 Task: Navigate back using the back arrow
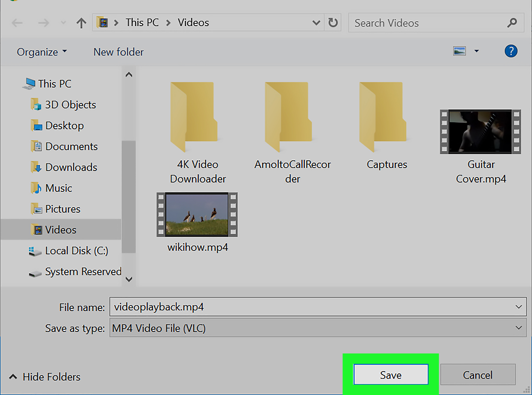point(17,23)
